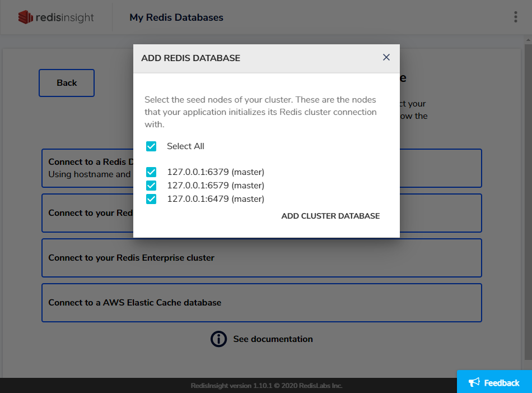Click Add Cluster Database button
The image size is (532, 393).
(x=330, y=216)
